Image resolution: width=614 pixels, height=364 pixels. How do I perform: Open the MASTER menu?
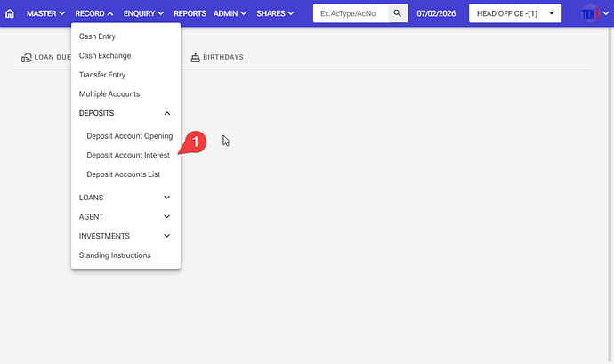[46, 14]
